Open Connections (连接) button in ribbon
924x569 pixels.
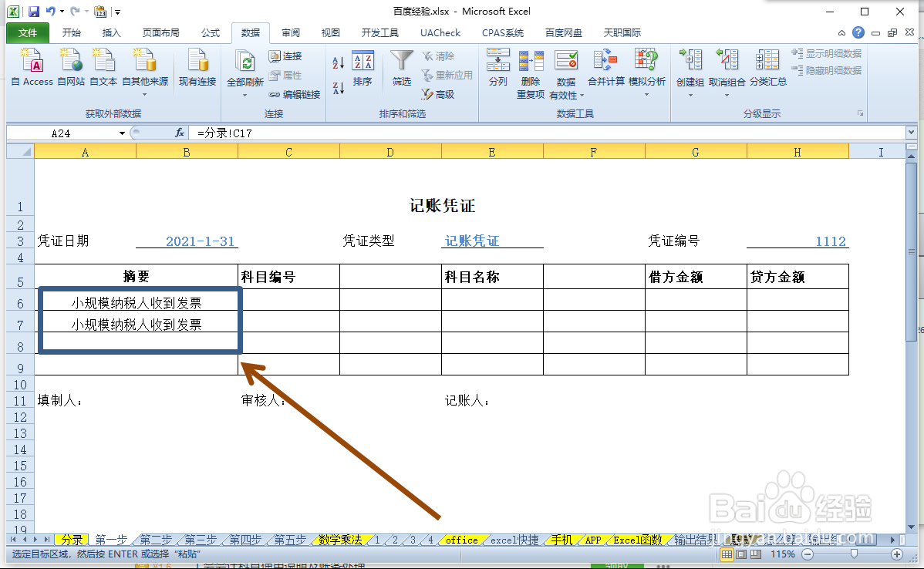(285, 56)
